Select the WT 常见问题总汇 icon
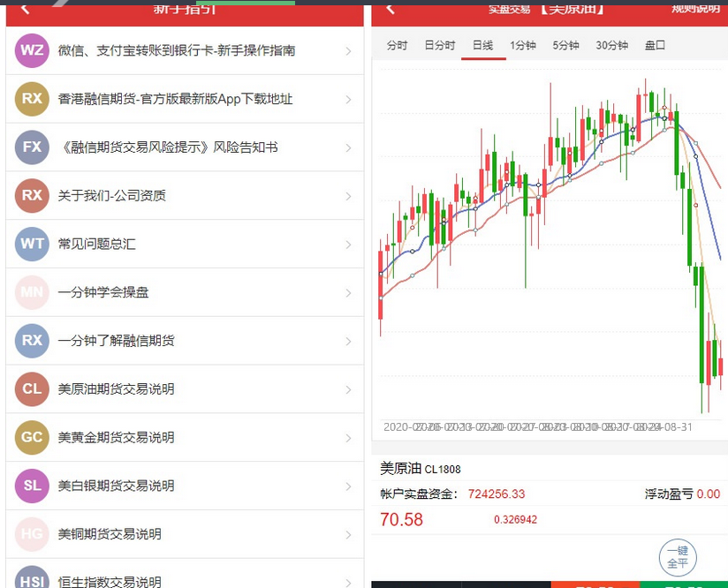 (31, 245)
